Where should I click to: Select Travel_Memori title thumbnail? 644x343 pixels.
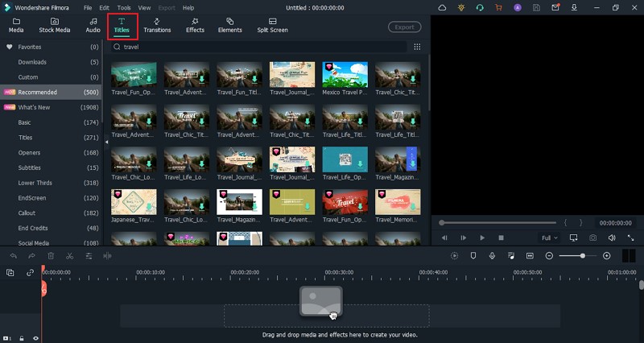tap(398, 201)
